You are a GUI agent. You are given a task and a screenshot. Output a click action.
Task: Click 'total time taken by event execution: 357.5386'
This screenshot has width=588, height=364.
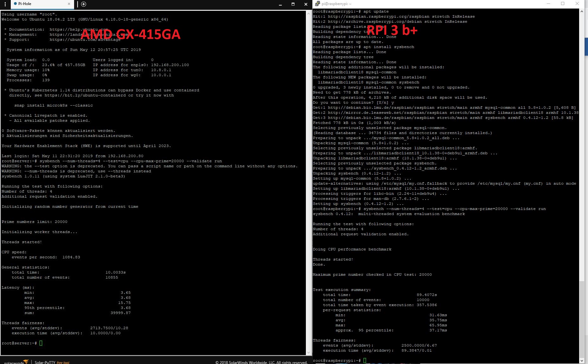[x=380, y=305]
